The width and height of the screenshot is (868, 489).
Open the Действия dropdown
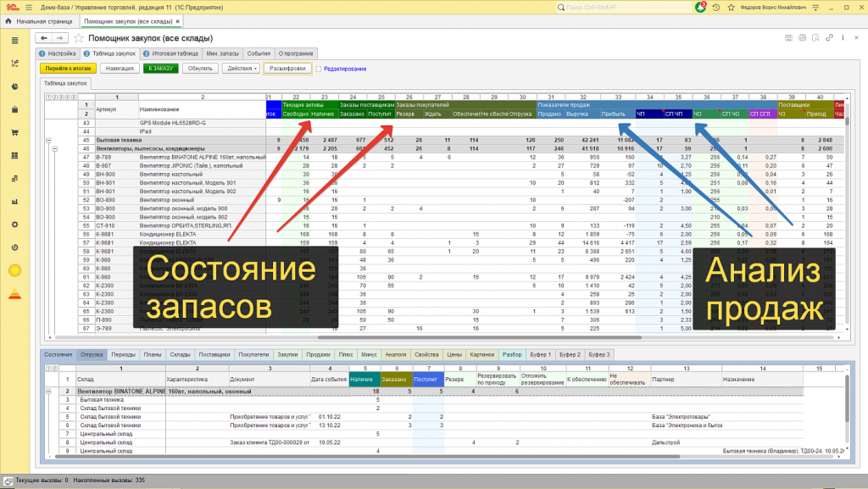[242, 69]
